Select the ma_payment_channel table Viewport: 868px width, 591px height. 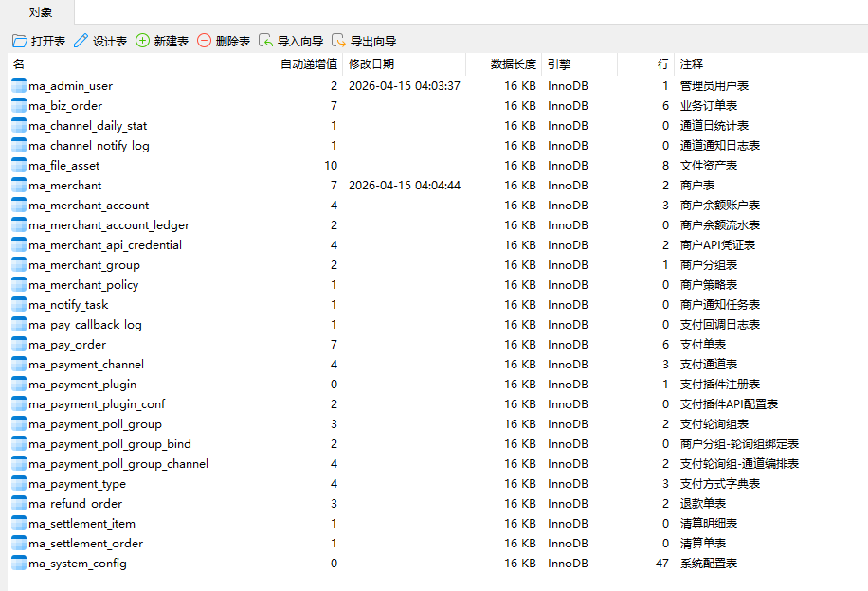(86, 365)
